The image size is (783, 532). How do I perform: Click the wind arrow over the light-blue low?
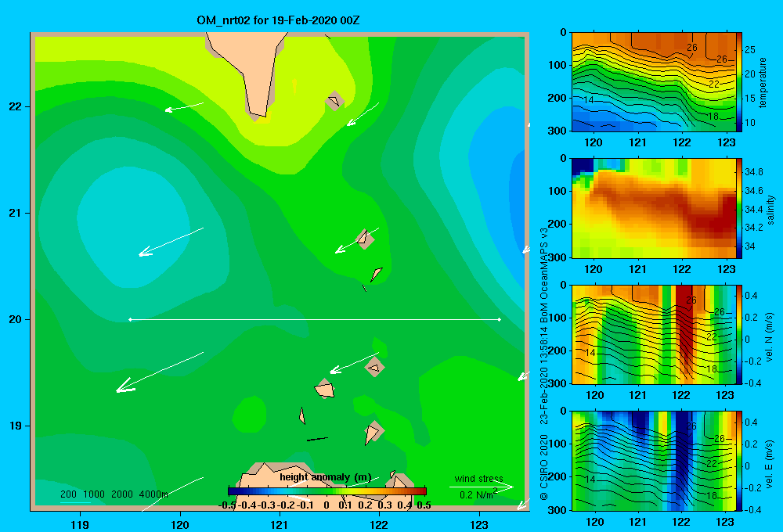(170, 242)
